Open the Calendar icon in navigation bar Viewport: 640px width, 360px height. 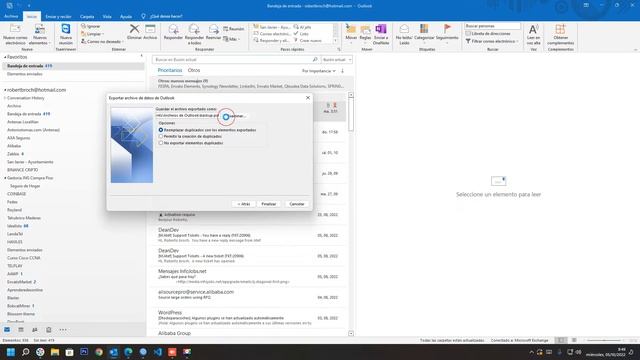point(21,330)
